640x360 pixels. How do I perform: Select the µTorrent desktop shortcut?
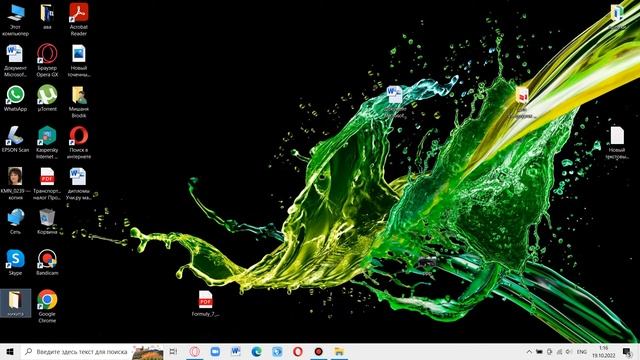(x=47, y=98)
